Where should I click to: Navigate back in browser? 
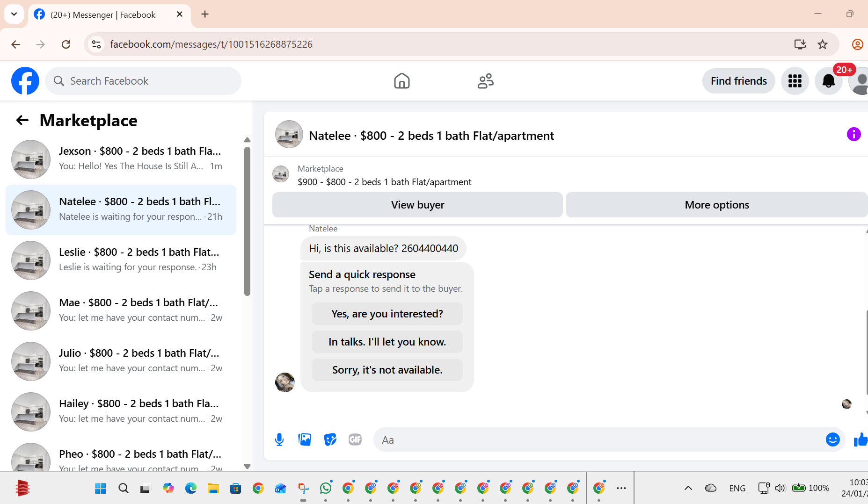(15, 44)
